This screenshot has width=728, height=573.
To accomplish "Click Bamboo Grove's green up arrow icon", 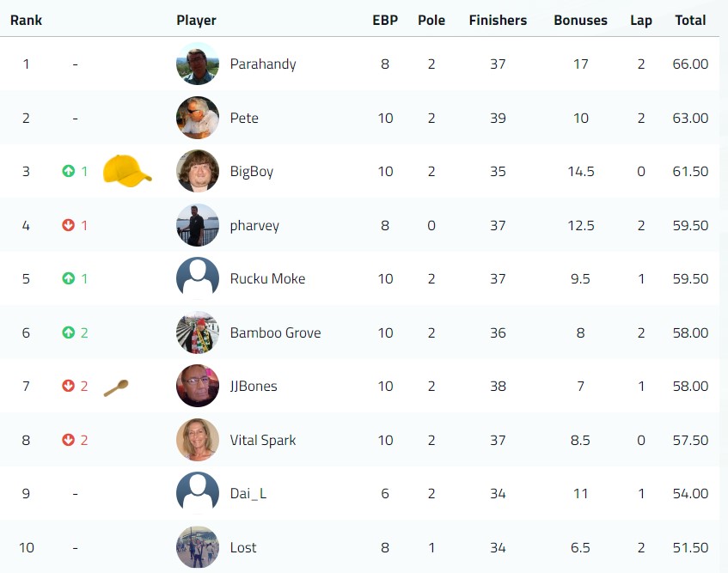I will pos(68,332).
